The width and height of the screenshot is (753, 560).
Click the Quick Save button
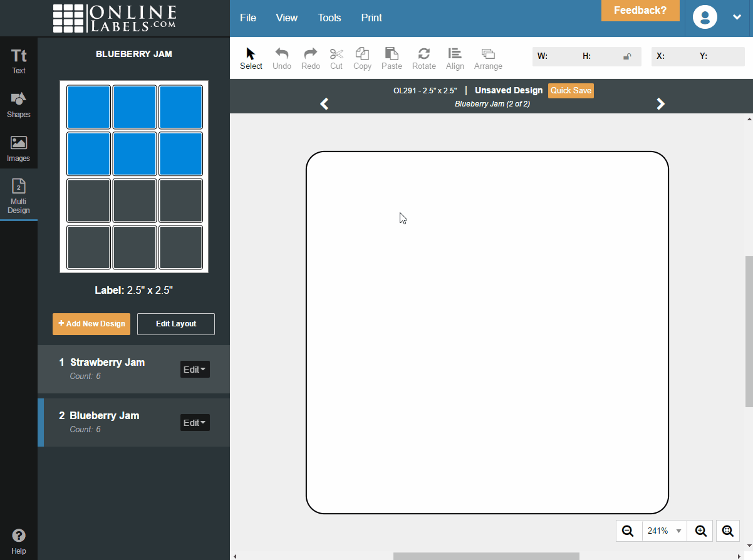[x=570, y=90]
